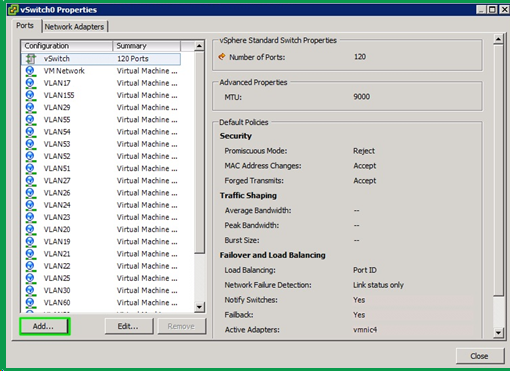The width and height of the screenshot is (510, 371).
Task: Switch to the Ports tab
Action: point(25,26)
